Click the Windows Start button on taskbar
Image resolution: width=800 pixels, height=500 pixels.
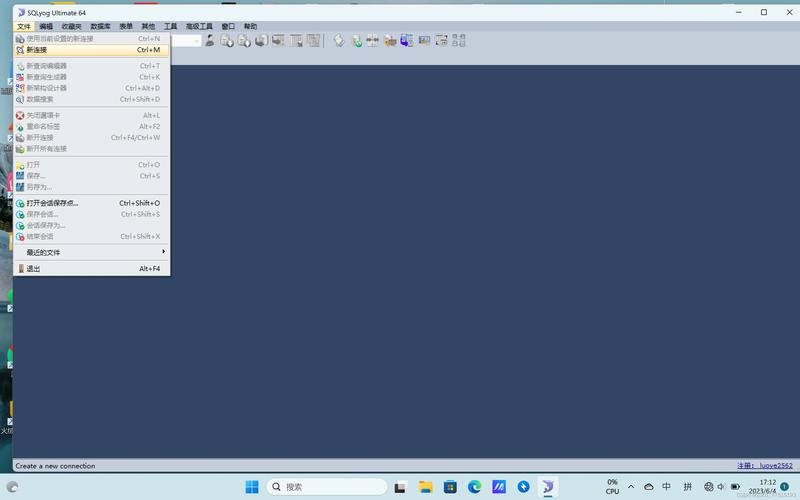pyautogui.click(x=252, y=487)
